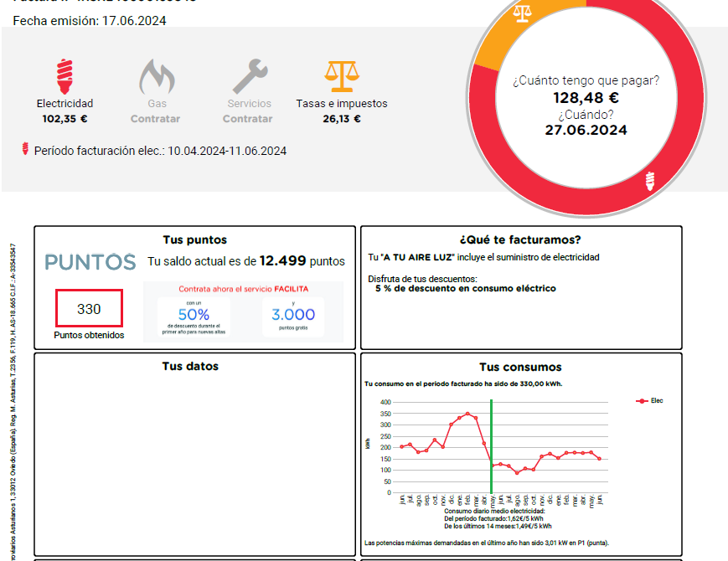728x561 pixels.
Task: Click the payment date 27.06.2024
Action: click(586, 130)
